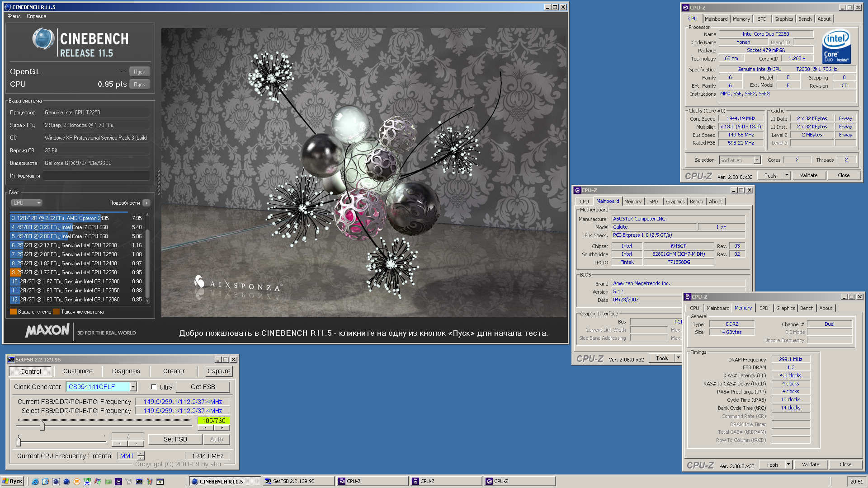This screenshot has width=868, height=488.
Task: Click the Get FSB button
Action: (x=203, y=387)
